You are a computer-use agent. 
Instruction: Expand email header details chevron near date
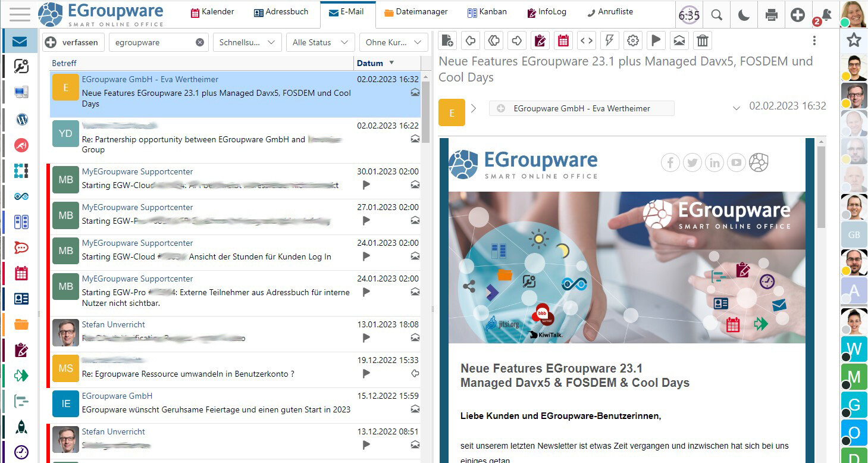click(x=737, y=108)
